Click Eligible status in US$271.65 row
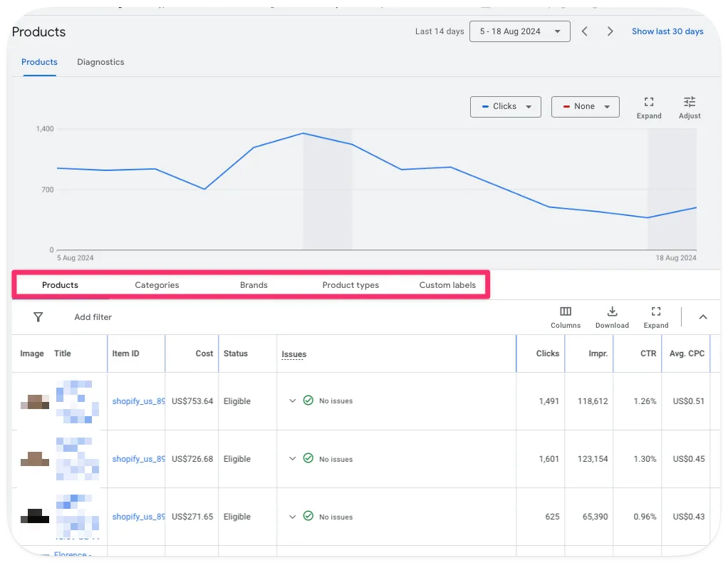 pyautogui.click(x=236, y=517)
